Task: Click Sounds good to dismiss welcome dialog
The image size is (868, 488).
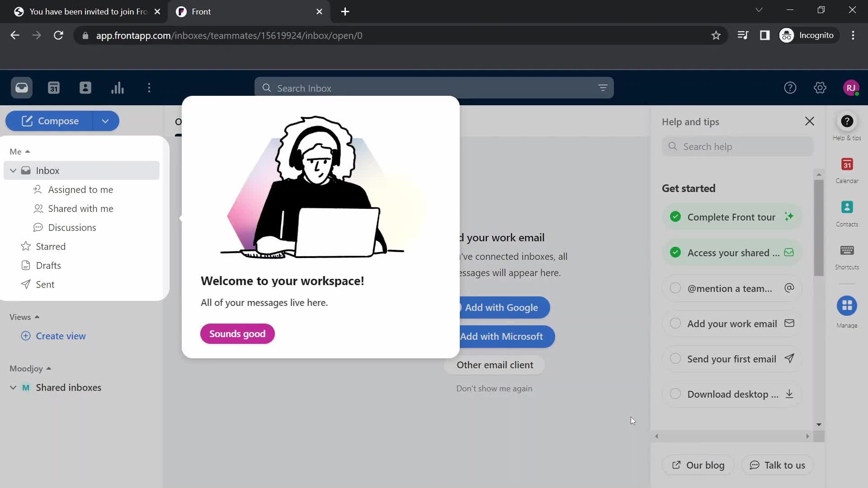Action: [237, 333]
